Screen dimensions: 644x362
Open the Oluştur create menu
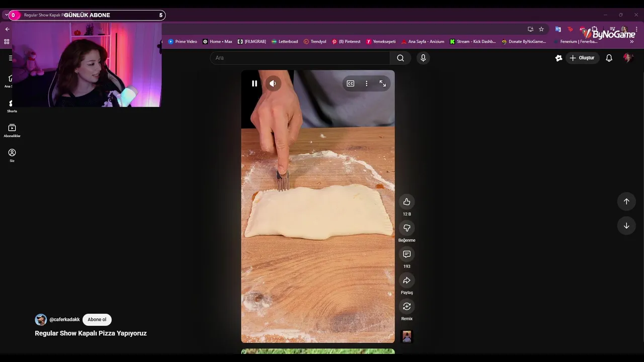coord(582,58)
